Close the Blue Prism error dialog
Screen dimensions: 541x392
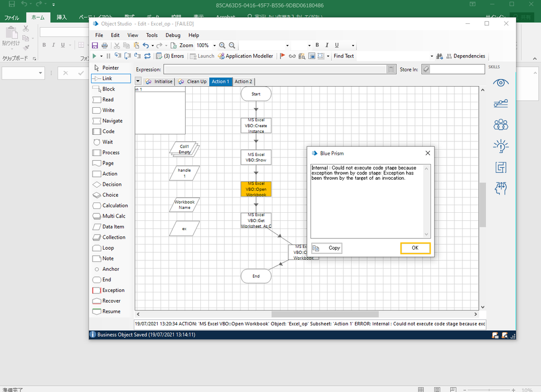427,153
